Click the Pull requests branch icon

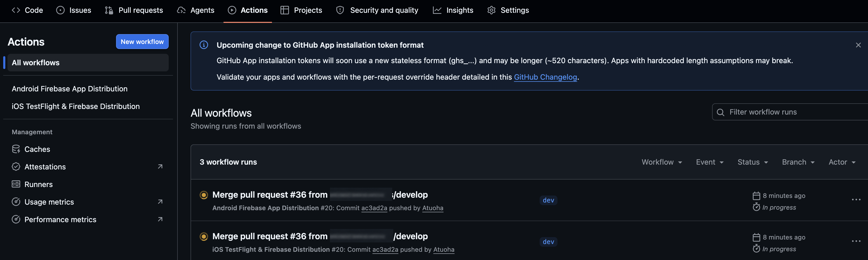(x=109, y=10)
